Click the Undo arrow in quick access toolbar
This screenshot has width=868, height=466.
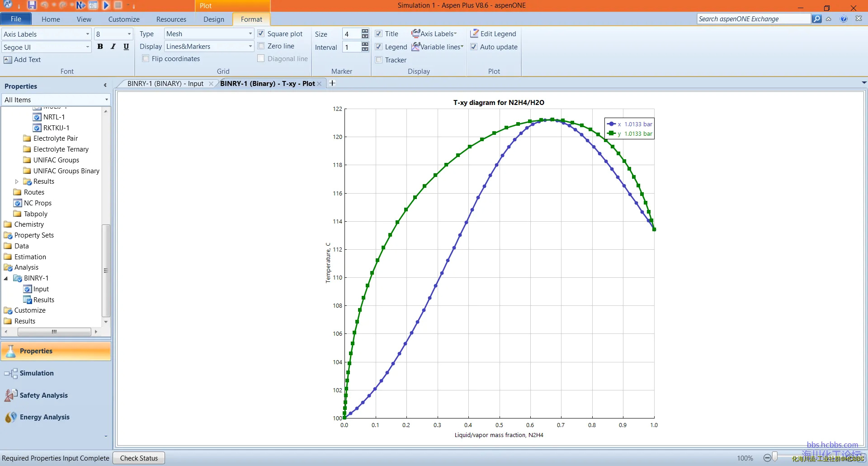point(44,5)
